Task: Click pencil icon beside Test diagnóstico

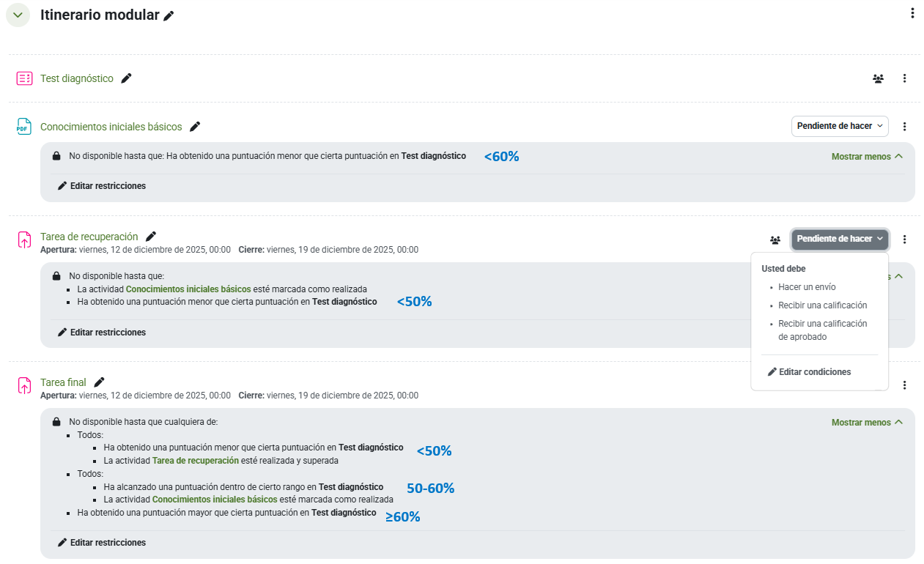Action: [127, 78]
